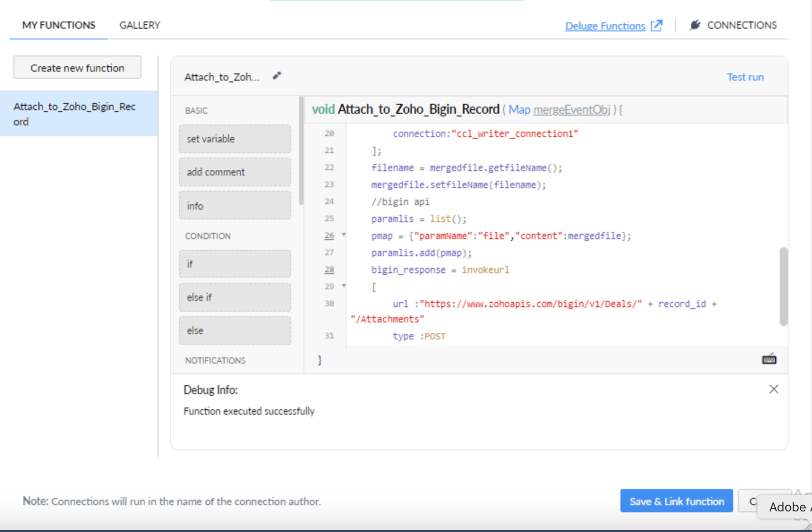The width and height of the screenshot is (812, 532).
Task: Click line number 28 in the gutter
Action: pos(329,270)
